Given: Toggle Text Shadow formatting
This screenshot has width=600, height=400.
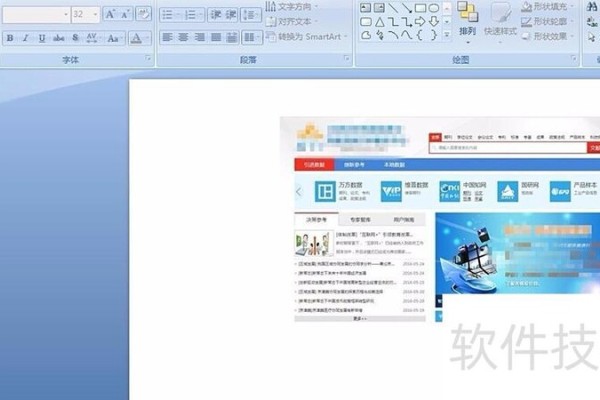Looking at the screenshot, I should click(75, 38).
